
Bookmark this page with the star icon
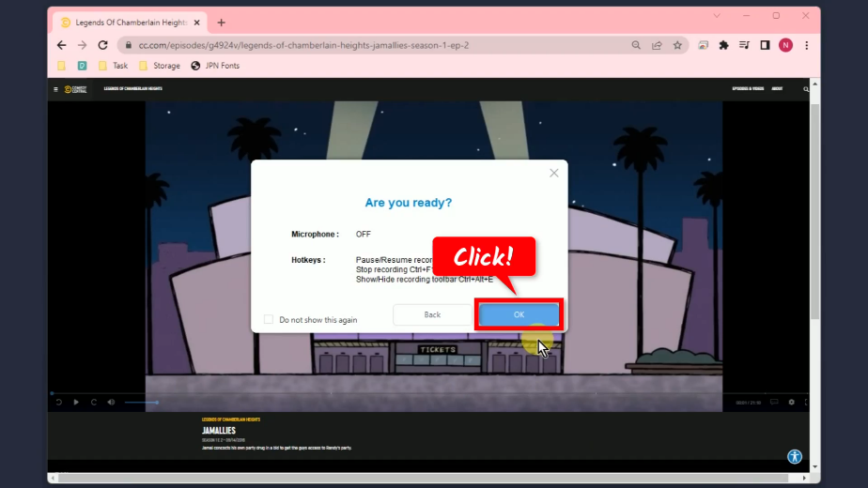point(677,45)
